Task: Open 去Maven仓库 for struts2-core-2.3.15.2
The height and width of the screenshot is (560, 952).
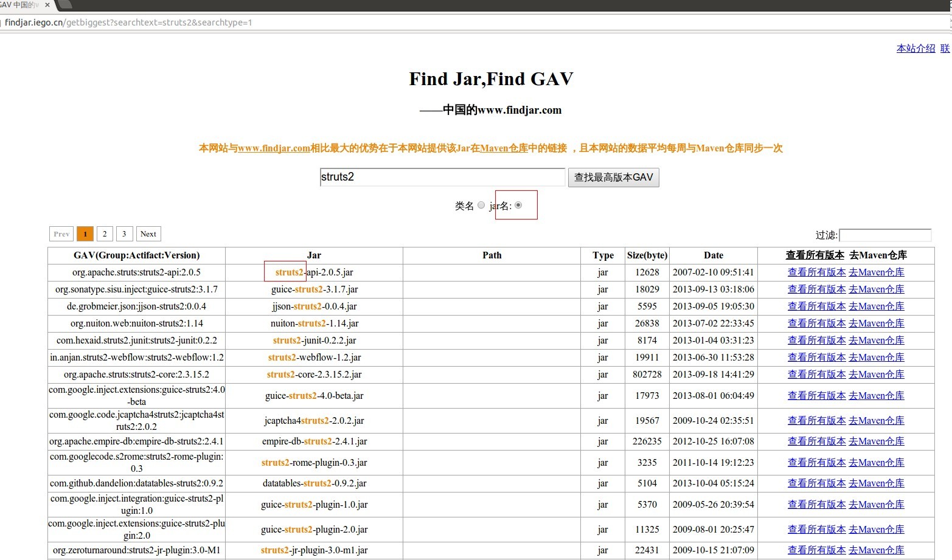Action: pyautogui.click(x=877, y=374)
